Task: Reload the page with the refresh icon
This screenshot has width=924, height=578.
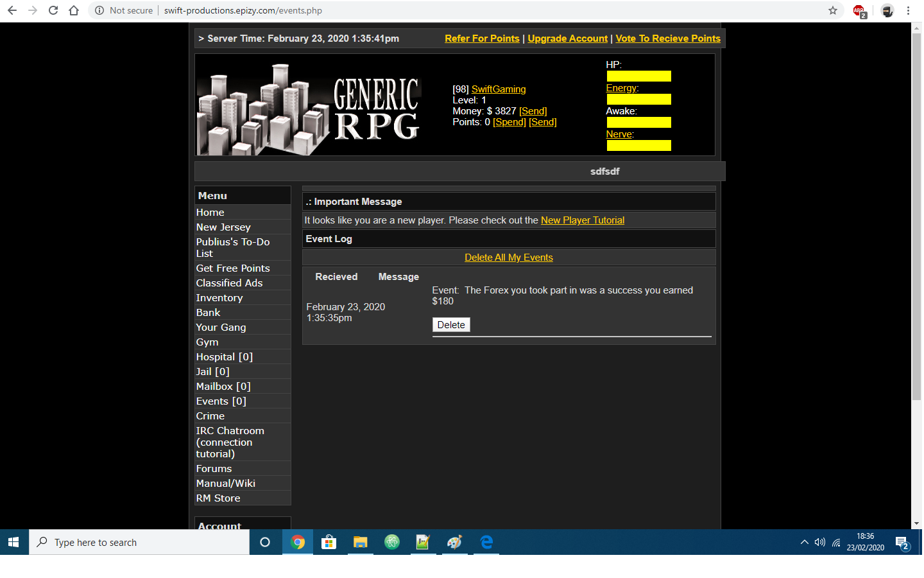Action: pyautogui.click(x=53, y=10)
